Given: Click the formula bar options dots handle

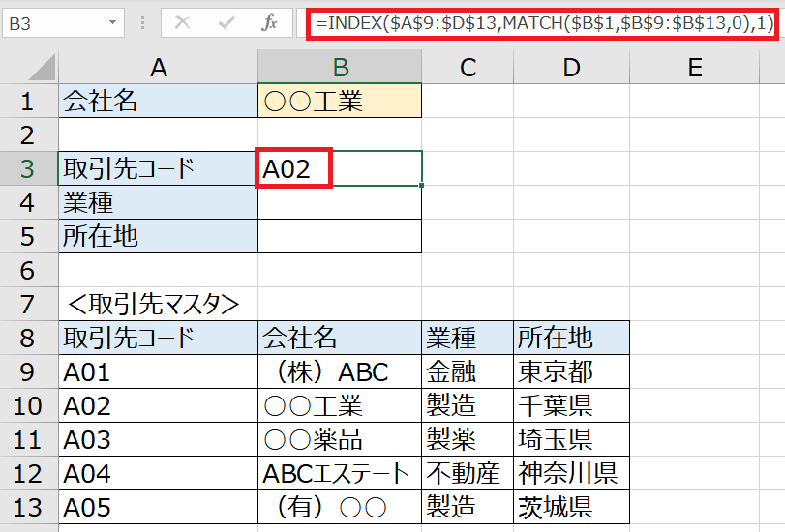Looking at the screenshot, I should click(x=142, y=22).
